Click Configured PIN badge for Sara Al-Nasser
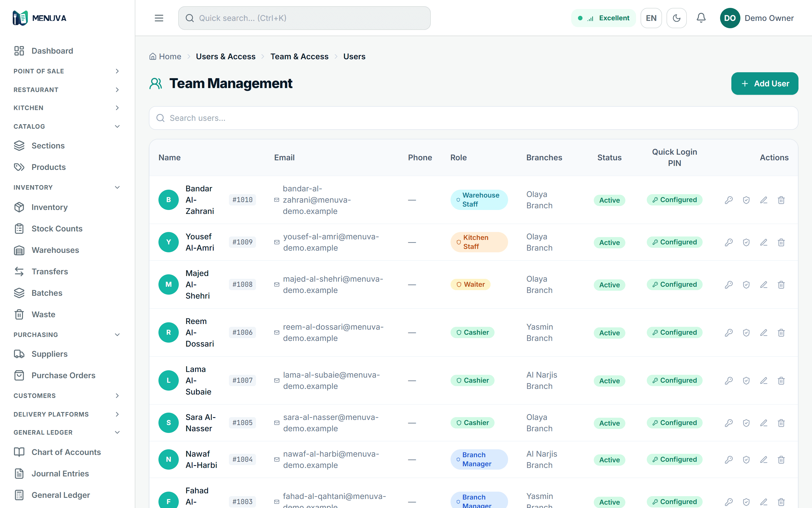The width and height of the screenshot is (812, 508). click(x=674, y=423)
